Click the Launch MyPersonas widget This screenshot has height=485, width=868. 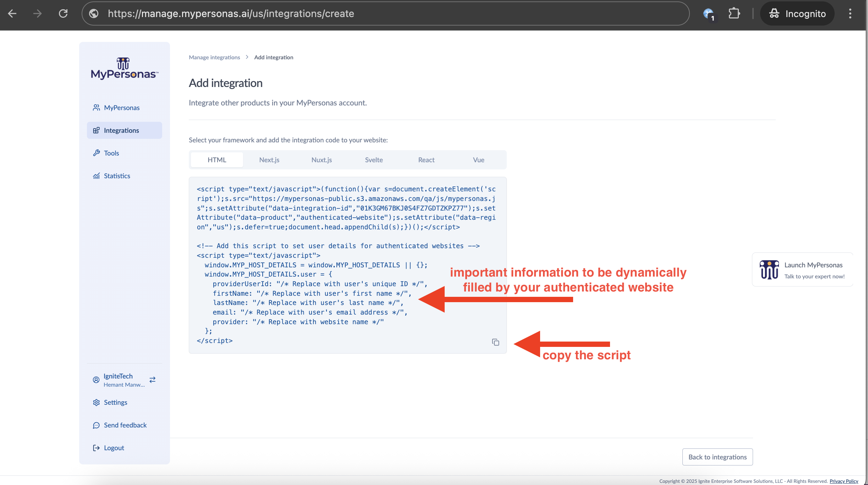click(802, 270)
